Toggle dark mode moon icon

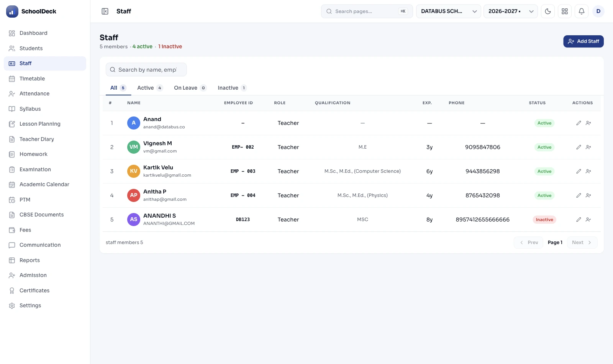point(548,11)
